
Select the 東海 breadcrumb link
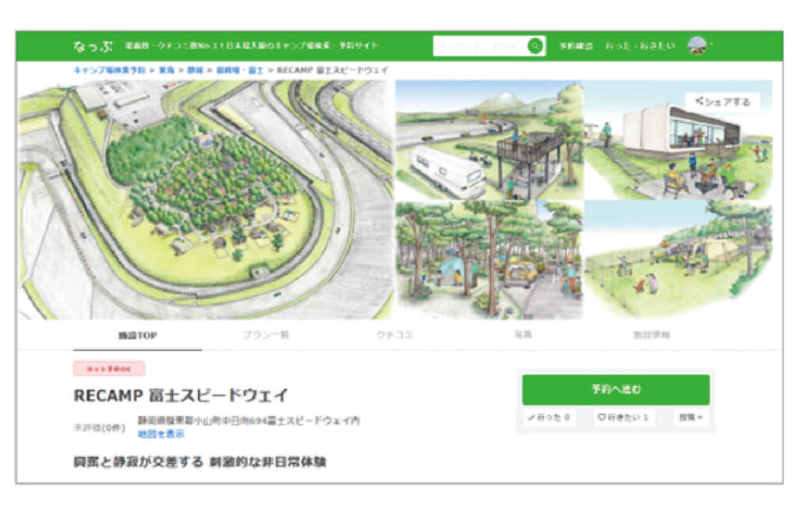(x=167, y=70)
